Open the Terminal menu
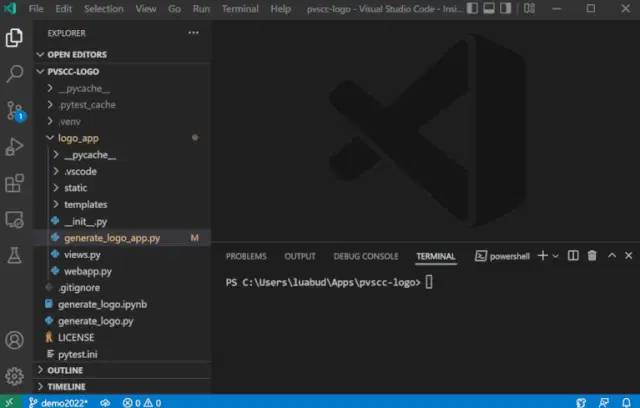The width and height of the screenshot is (640, 408). coord(240,9)
